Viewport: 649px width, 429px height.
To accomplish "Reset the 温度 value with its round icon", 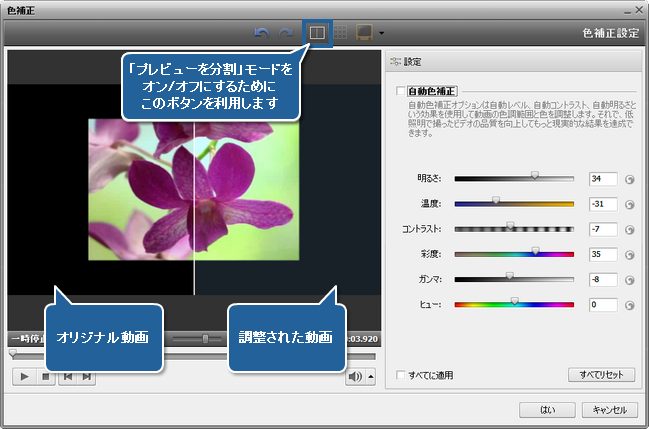I will [x=630, y=205].
